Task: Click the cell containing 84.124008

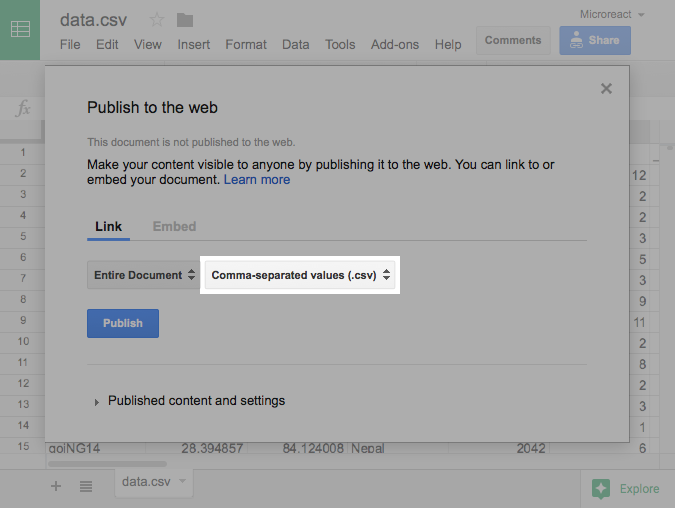Action: coord(297,448)
